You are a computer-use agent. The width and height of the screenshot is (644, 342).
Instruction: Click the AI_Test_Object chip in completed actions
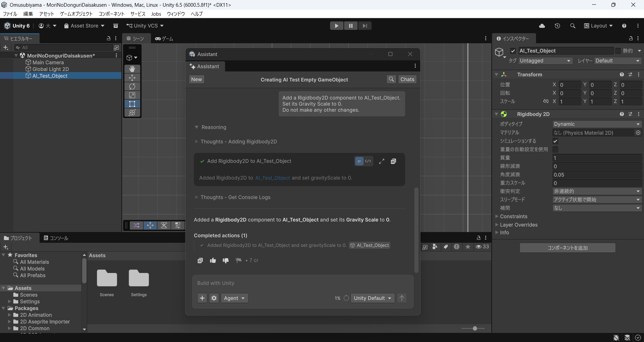click(x=370, y=245)
